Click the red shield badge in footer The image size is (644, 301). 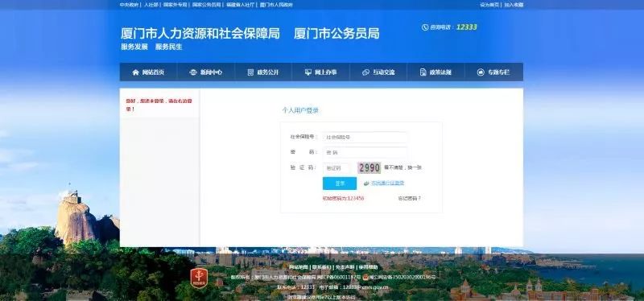click(199, 278)
